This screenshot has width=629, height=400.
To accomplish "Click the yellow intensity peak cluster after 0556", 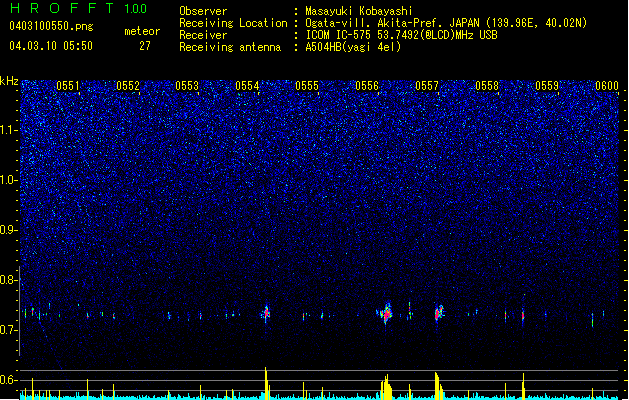I will pyautogui.click(x=386, y=387).
